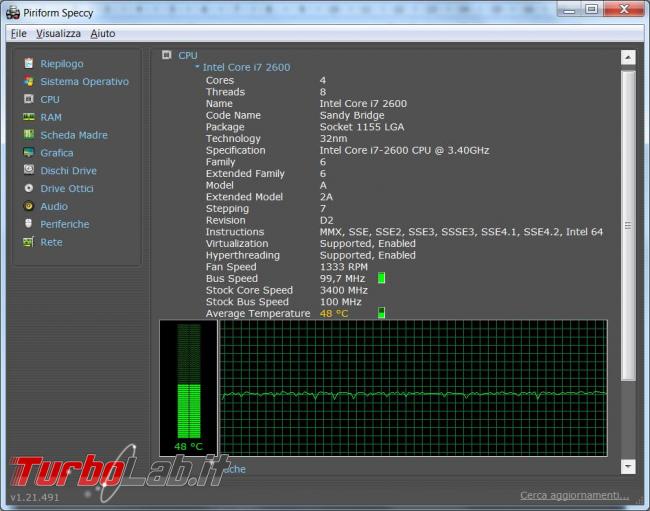Open the Aiuto menu
650x511 pixels.
pyautogui.click(x=103, y=34)
